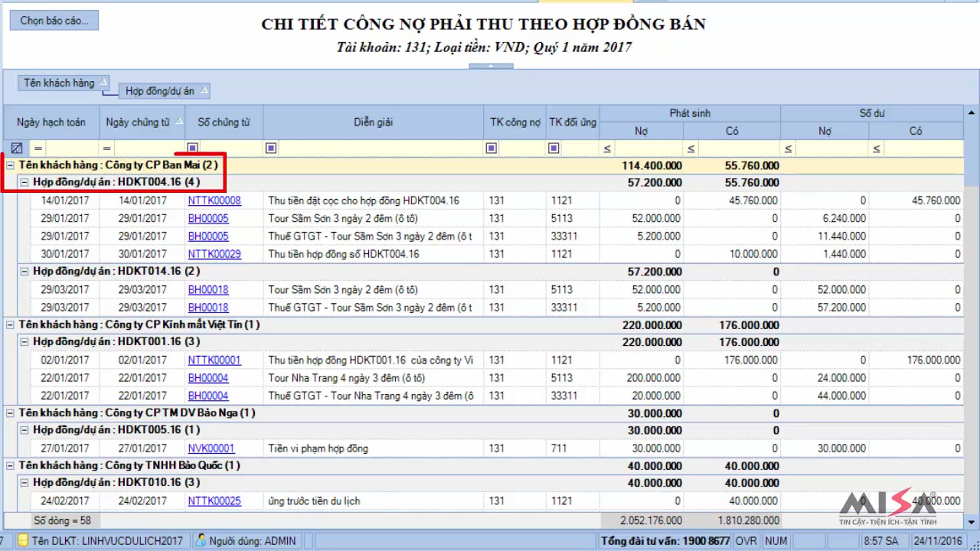Sort by the Phát sinh Nợ column header
Screen dimensions: 980x551
point(641,131)
